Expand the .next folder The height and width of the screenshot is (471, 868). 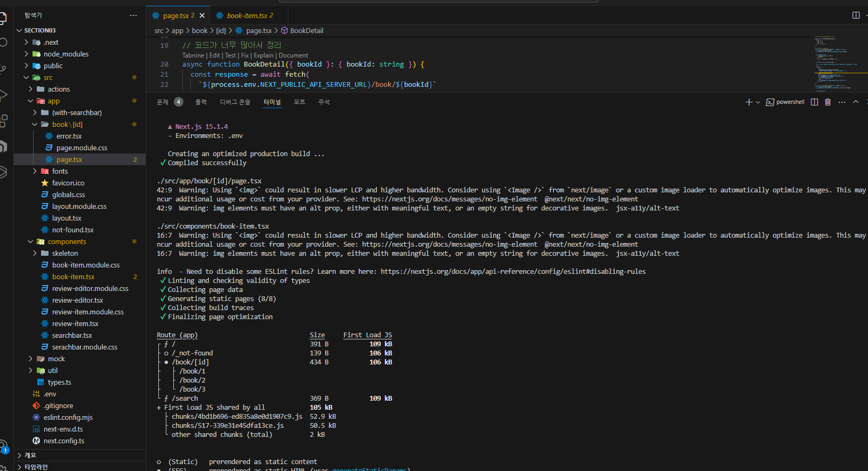(79, 42)
